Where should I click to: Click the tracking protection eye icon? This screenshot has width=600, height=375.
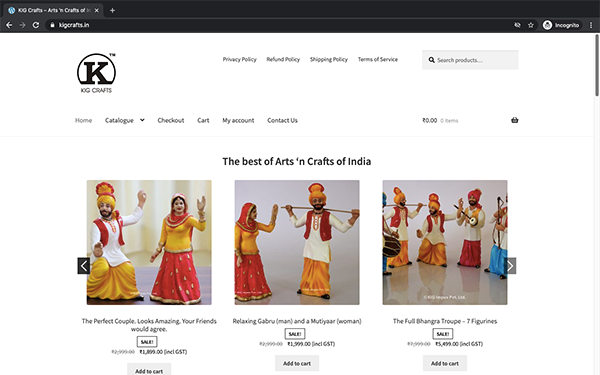[x=517, y=25]
